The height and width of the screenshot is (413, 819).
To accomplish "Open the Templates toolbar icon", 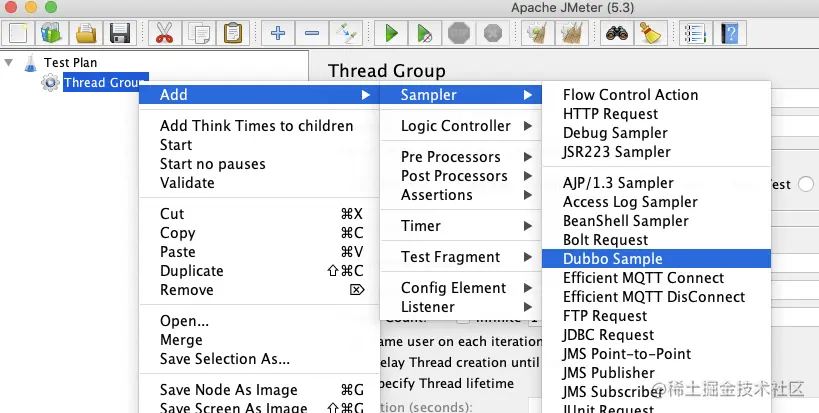I will pos(52,33).
